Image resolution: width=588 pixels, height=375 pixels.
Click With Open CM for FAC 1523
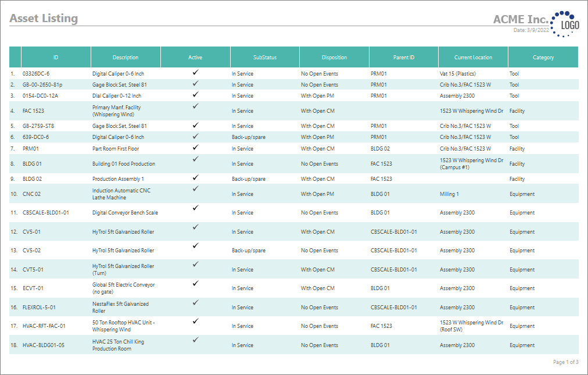click(x=318, y=110)
